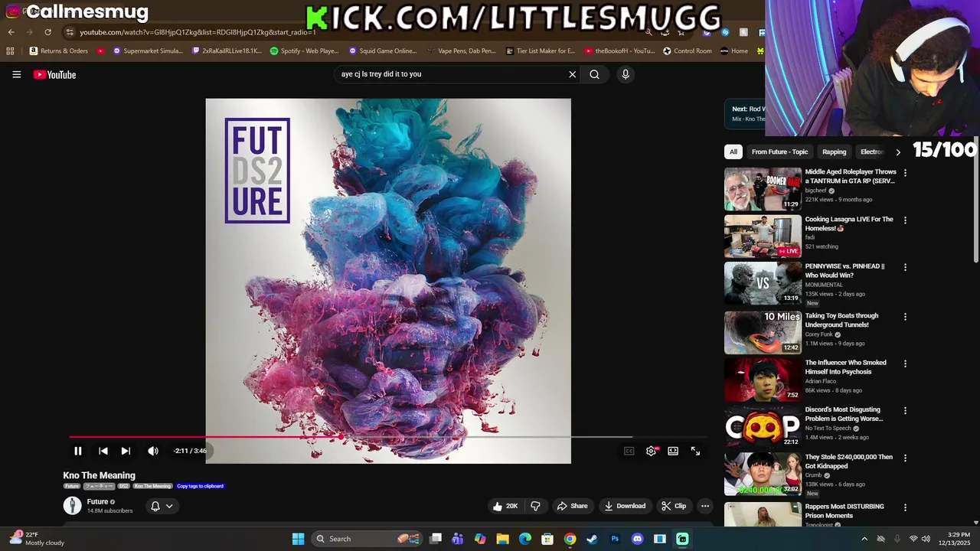The width and height of the screenshot is (980, 551).
Task: Switch to theater mode view
Action: click(x=673, y=451)
